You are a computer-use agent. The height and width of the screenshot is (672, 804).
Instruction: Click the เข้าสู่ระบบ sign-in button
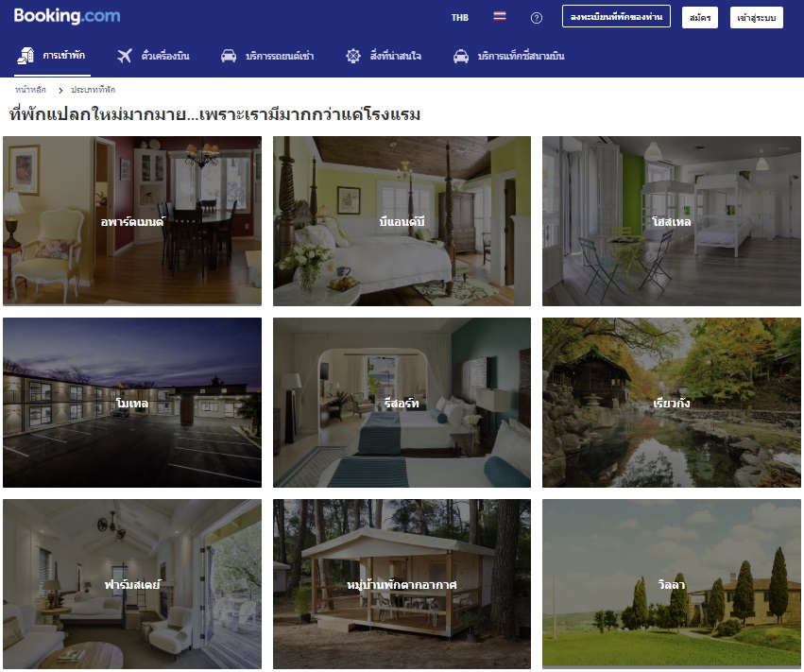(756, 17)
